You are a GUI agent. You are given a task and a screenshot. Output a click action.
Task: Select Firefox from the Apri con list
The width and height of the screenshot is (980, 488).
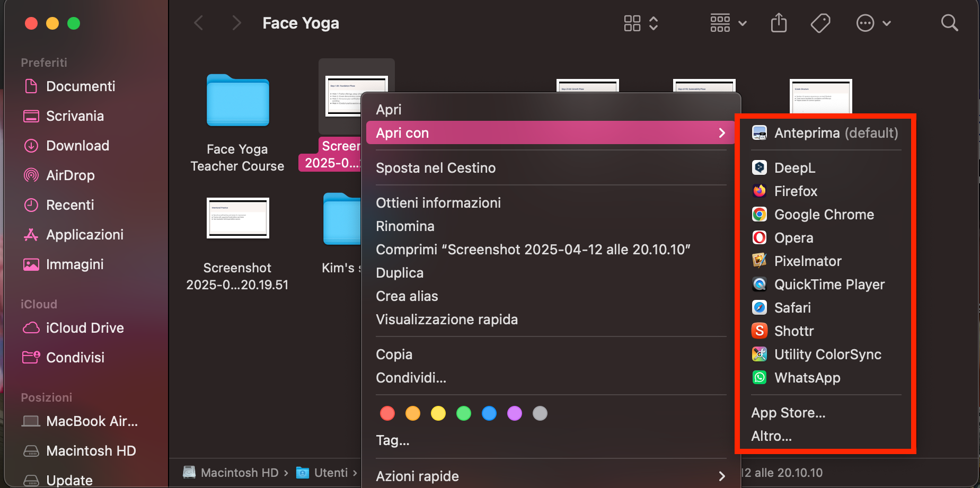coord(796,191)
